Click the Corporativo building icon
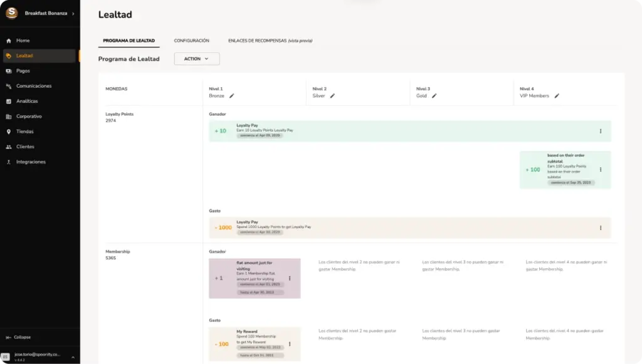 pos(9,117)
